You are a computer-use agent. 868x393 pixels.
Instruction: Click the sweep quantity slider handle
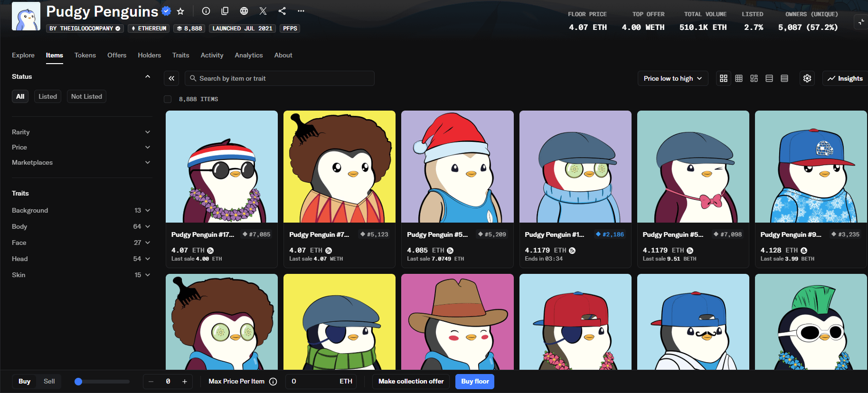click(x=78, y=382)
